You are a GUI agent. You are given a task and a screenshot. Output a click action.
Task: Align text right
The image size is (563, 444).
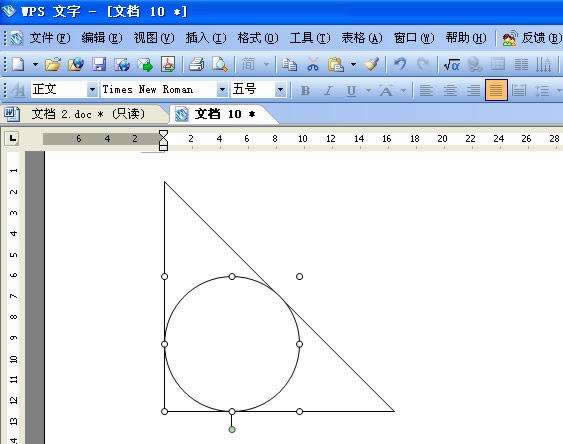473,90
